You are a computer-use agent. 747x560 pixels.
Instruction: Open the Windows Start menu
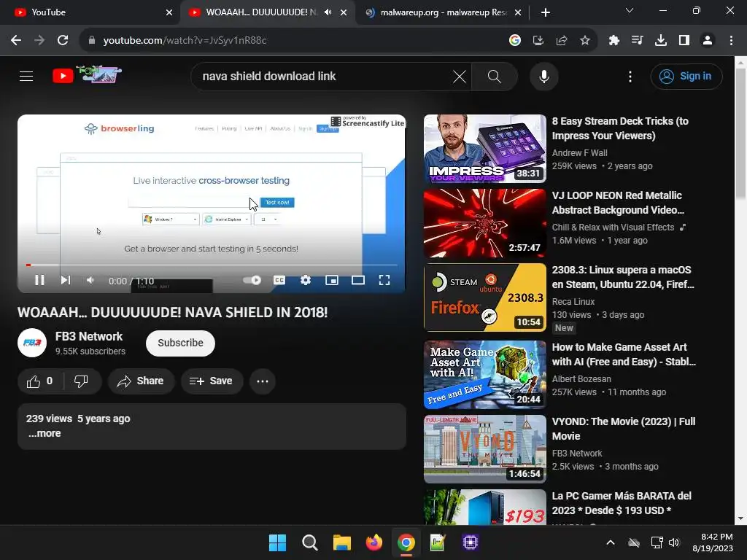click(x=277, y=542)
